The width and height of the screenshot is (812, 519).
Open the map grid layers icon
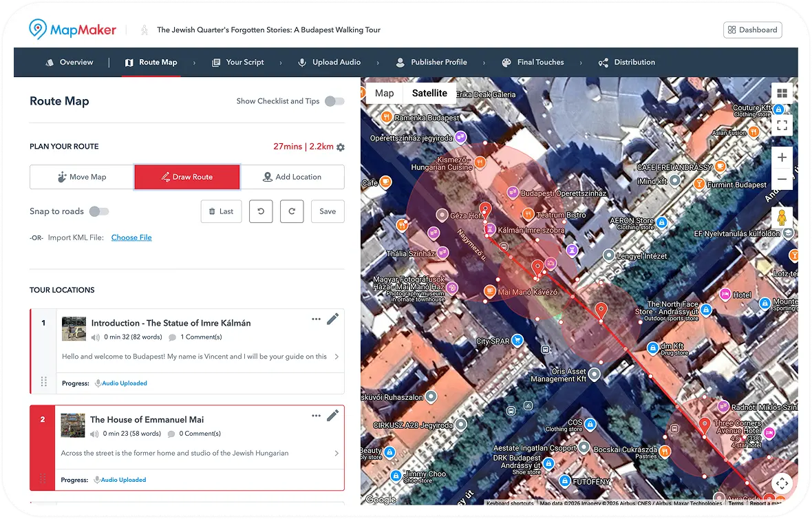tap(782, 93)
